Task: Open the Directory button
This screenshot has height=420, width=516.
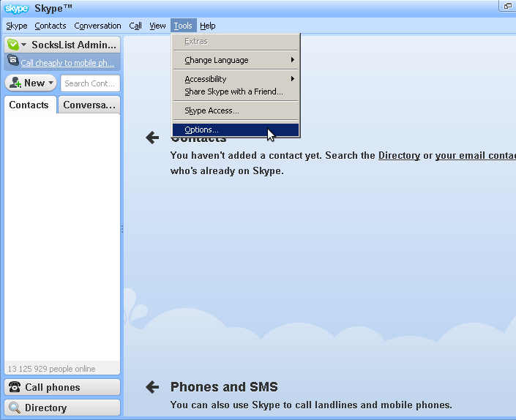Action: (62, 408)
